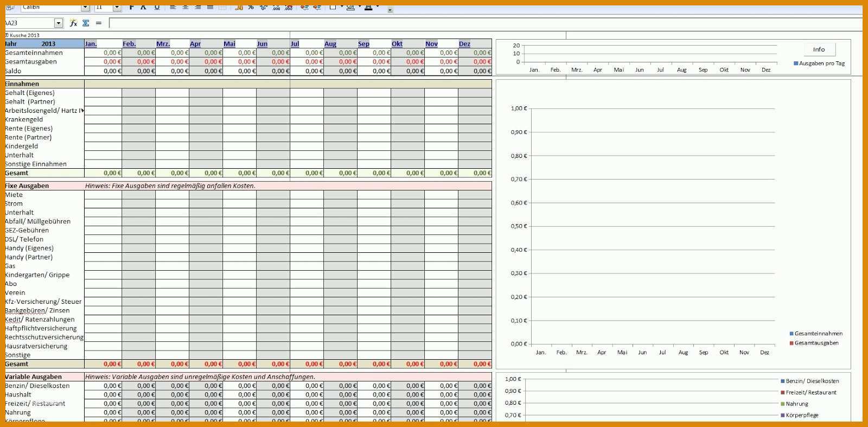The width and height of the screenshot is (868, 427).
Task: Open the Okt month header link
Action: pos(397,44)
